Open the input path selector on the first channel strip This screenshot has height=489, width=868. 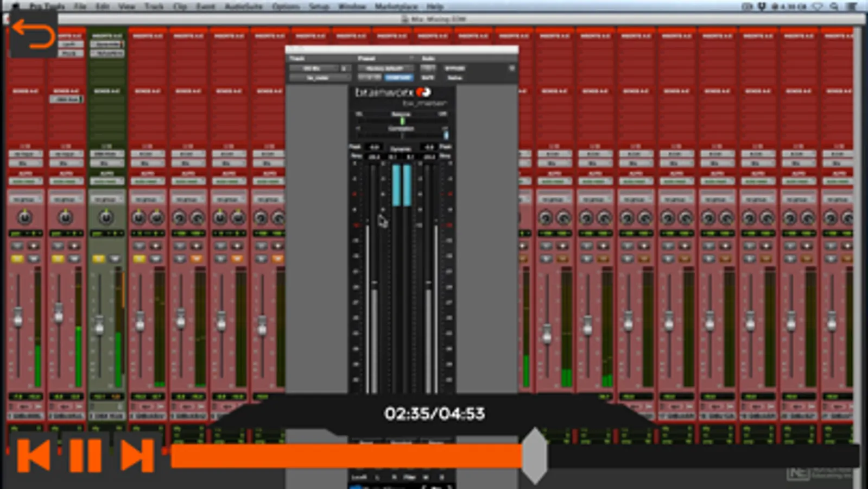pos(25,154)
